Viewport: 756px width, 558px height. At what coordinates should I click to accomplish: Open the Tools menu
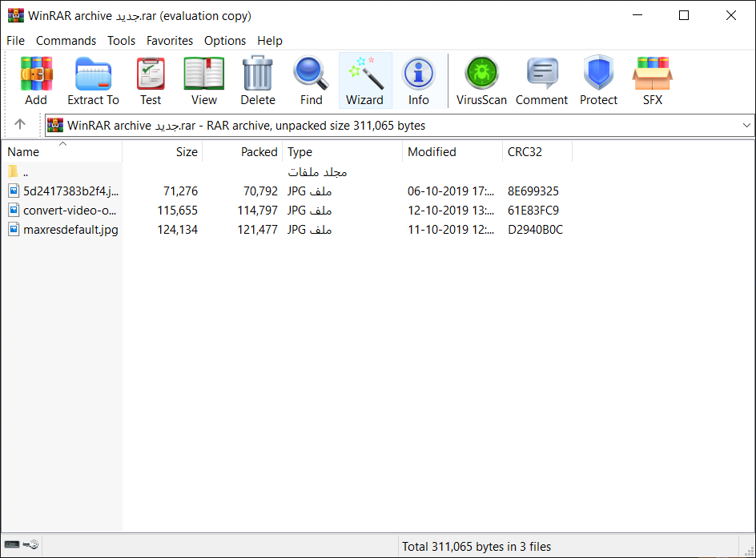point(122,41)
